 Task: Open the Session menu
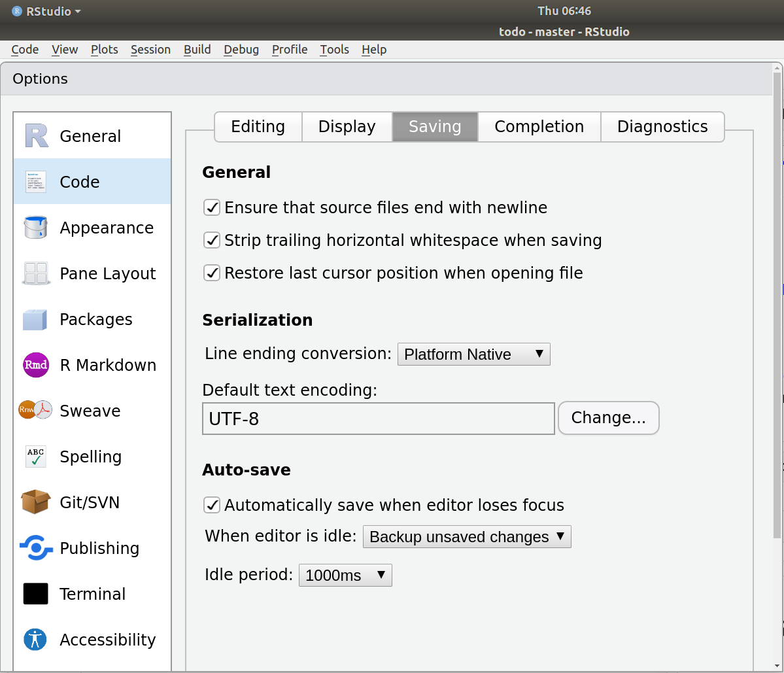tap(150, 50)
